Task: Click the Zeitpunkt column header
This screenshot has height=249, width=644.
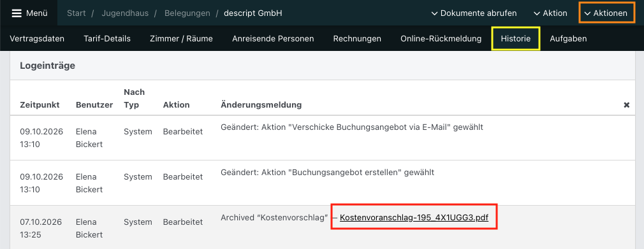Action: [40, 105]
